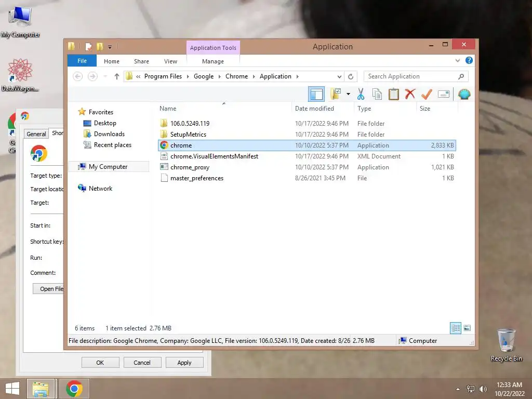Viewport: 532px width, 399px height.
Task: Open the Explorer help question mark
Action: pyautogui.click(x=469, y=60)
